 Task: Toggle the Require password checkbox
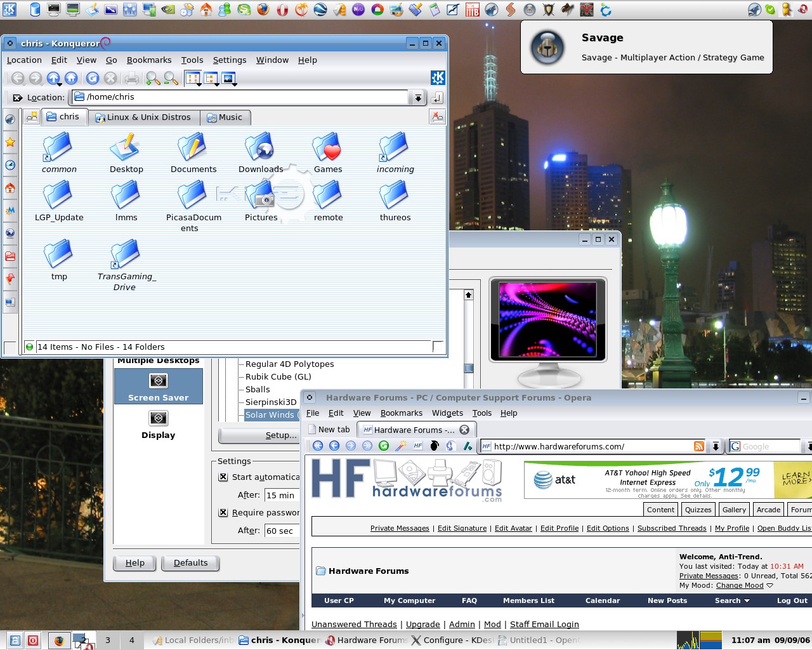point(223,513)
